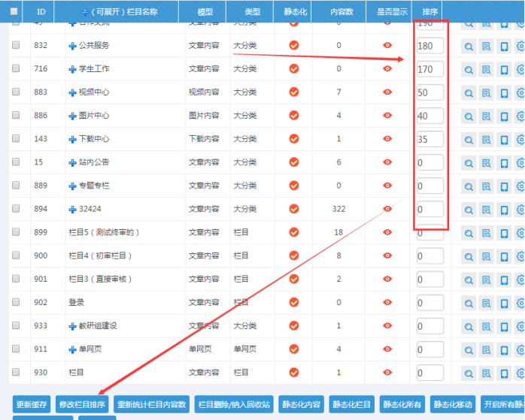This screenshot has width=525, height=420.
Task: Toggle the visibility eye for 站内公告
Action: (x=387, y=162)
